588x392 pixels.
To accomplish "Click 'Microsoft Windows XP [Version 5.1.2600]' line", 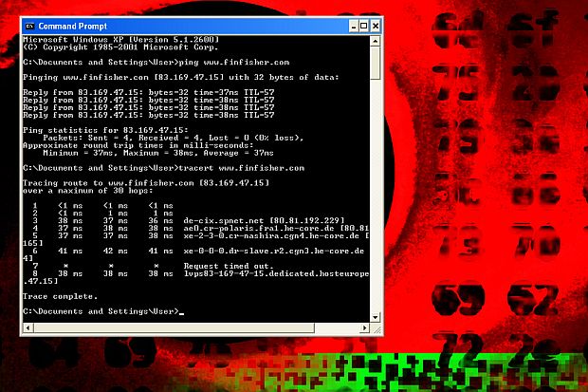I will [x=120, y=40].
